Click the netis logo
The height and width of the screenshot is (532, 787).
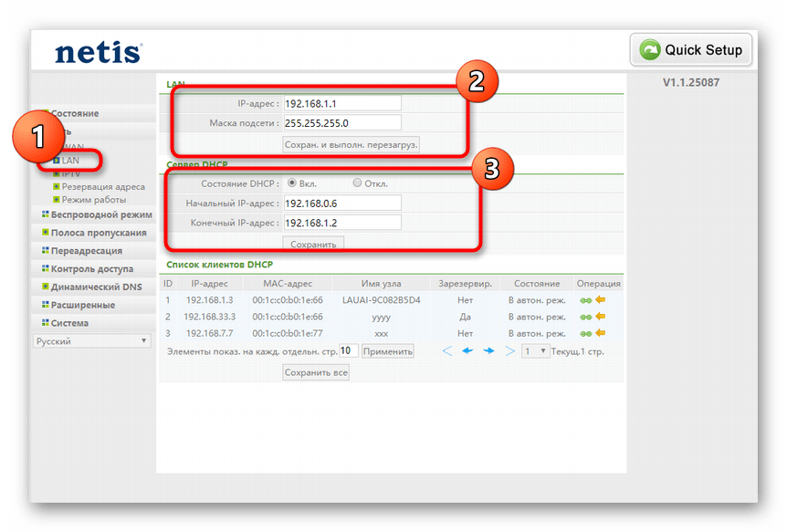(99, 53)
